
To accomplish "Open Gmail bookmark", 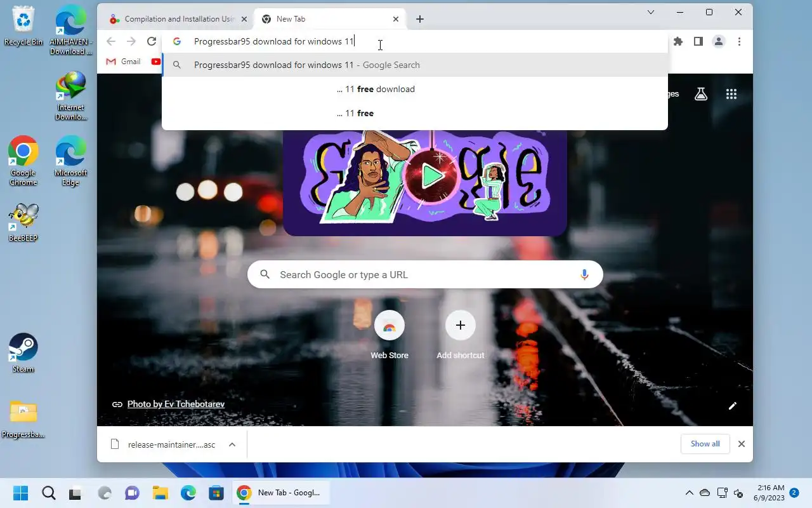I will click(x=123, y=62).
